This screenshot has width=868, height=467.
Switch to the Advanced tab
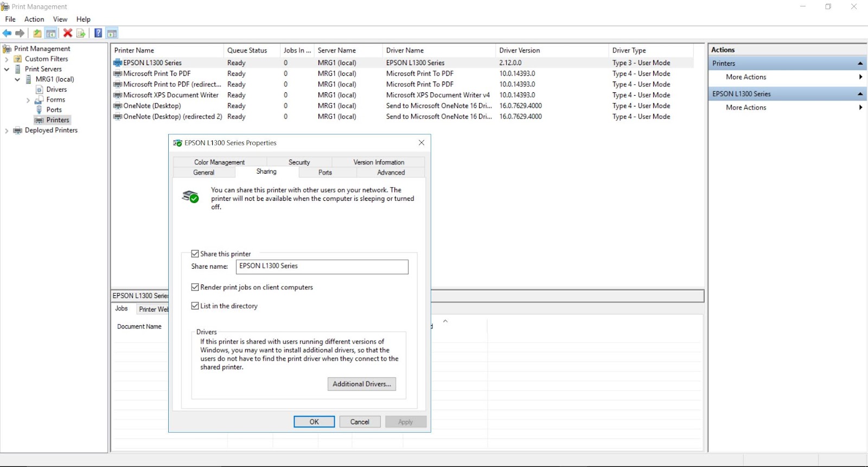[x=391, y=173]
